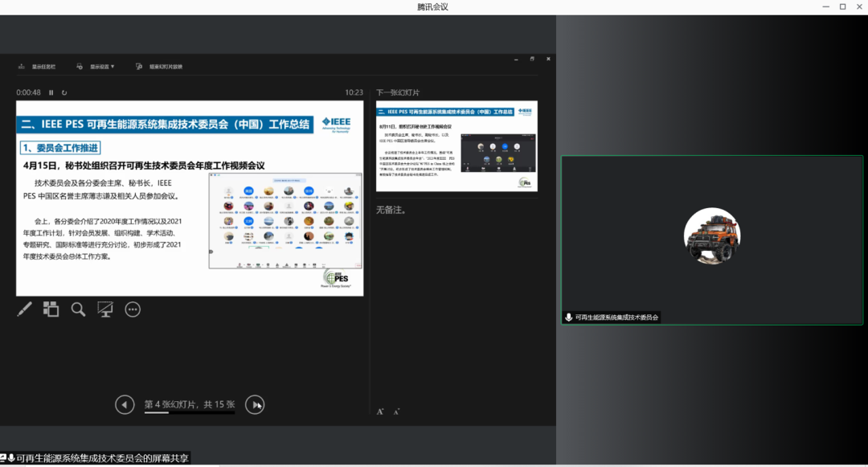Activate the zoom into slide magnifier
The image size is (868, 467).
pos(78,309)
